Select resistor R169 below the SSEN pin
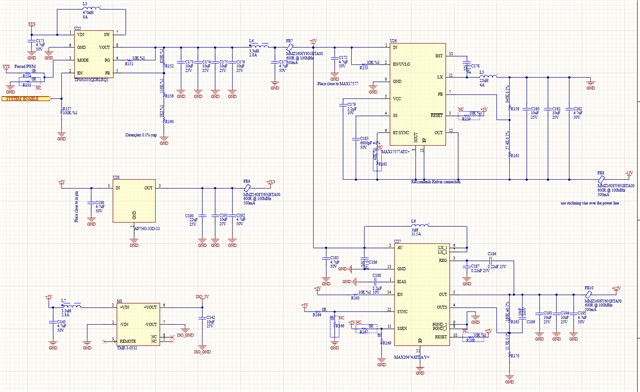640x392 pixels. [381, 341]
